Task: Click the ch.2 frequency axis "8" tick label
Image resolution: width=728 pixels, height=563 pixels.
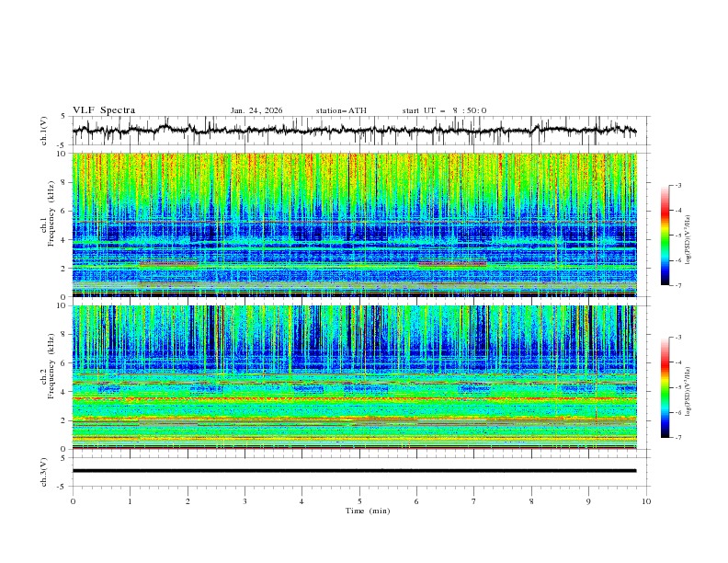Action: tap(66, 335)
